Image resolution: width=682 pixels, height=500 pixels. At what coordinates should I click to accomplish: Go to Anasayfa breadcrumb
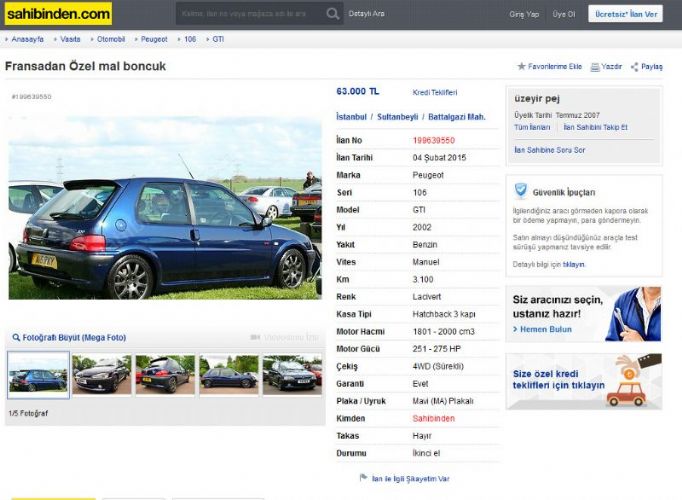click(27, 39)
